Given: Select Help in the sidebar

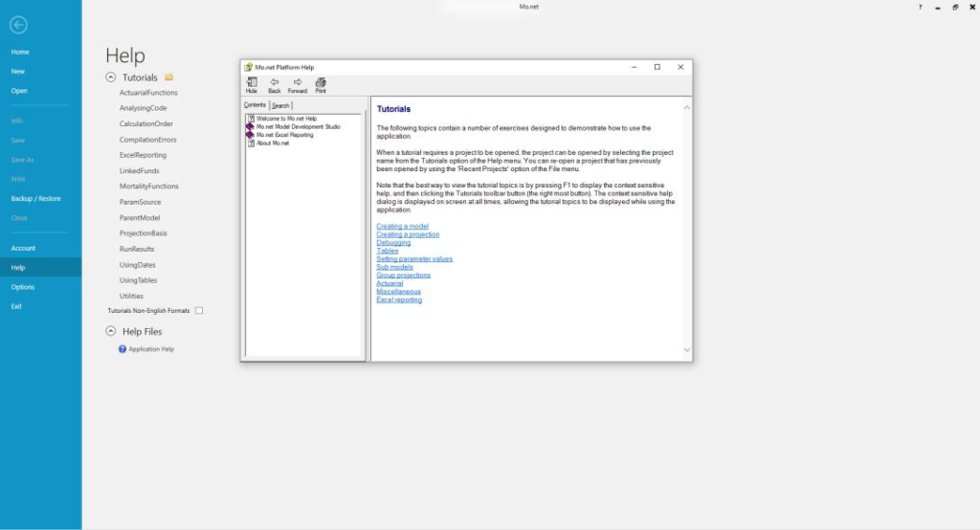Looking at the screenshot, I should (x=40, y=268).
